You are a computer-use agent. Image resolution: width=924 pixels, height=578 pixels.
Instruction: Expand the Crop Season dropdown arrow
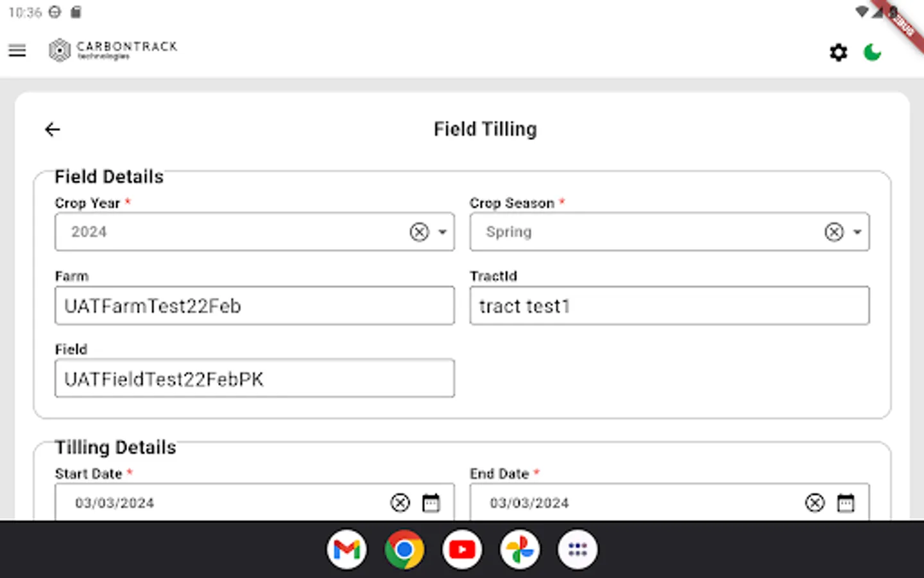coord(857,232)
